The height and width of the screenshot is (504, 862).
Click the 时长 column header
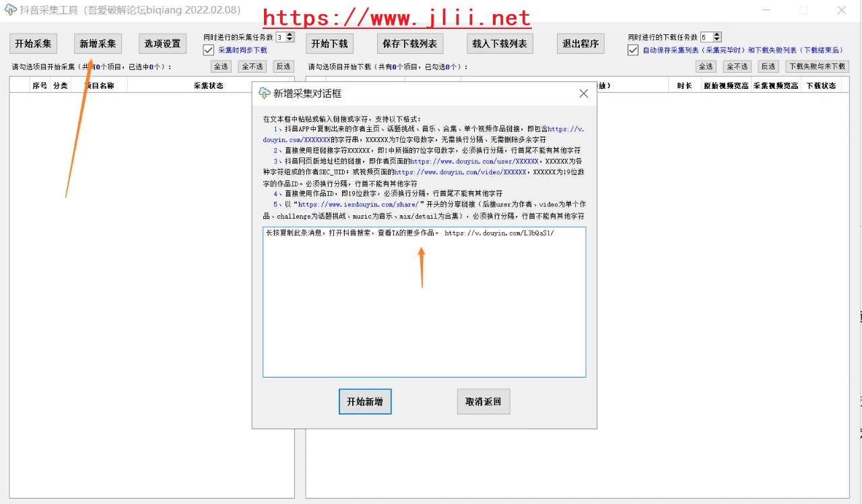point(684,85)
